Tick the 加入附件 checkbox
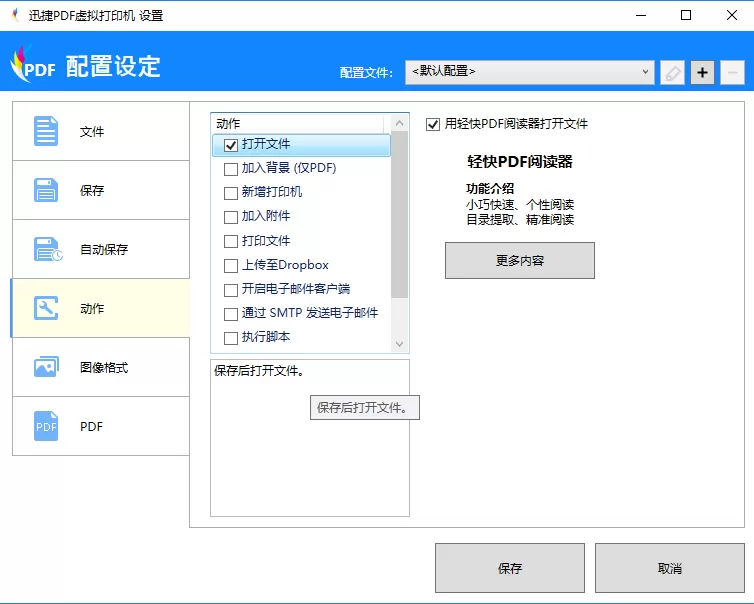 coord(231,217)
